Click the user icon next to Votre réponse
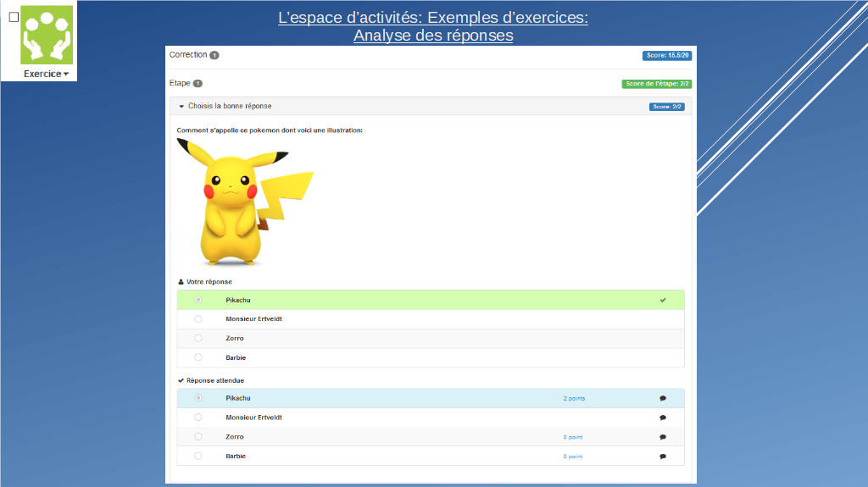This screenshot has width=868, height=487. coord(181,282)
